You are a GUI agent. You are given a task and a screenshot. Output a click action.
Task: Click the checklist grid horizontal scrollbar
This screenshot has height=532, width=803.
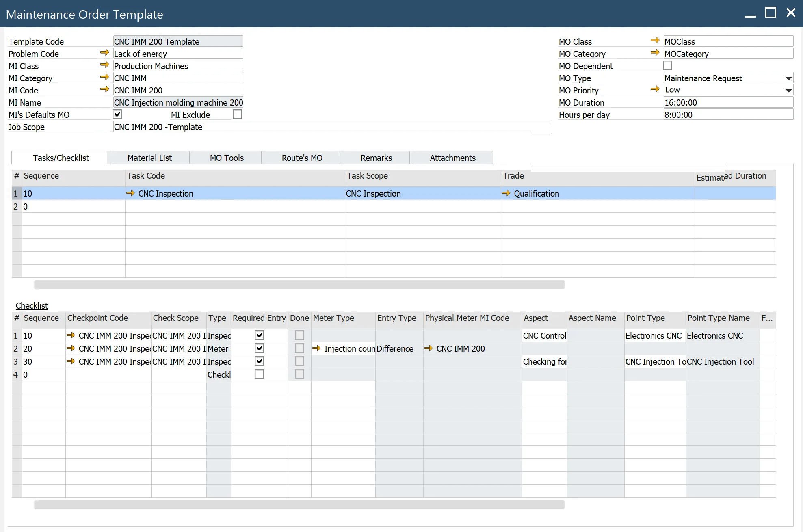(299, 505)
